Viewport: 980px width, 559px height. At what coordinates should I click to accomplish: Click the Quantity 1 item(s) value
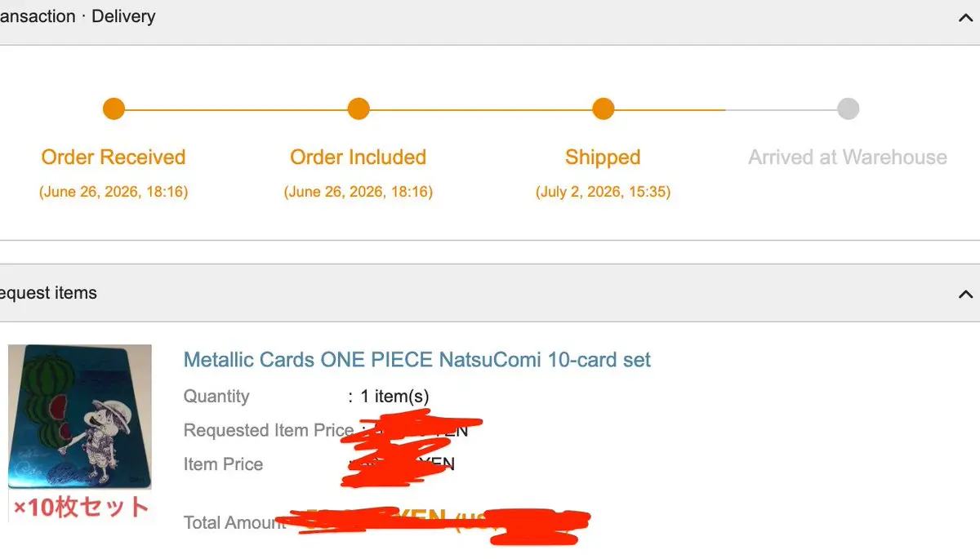click(395, 397)
